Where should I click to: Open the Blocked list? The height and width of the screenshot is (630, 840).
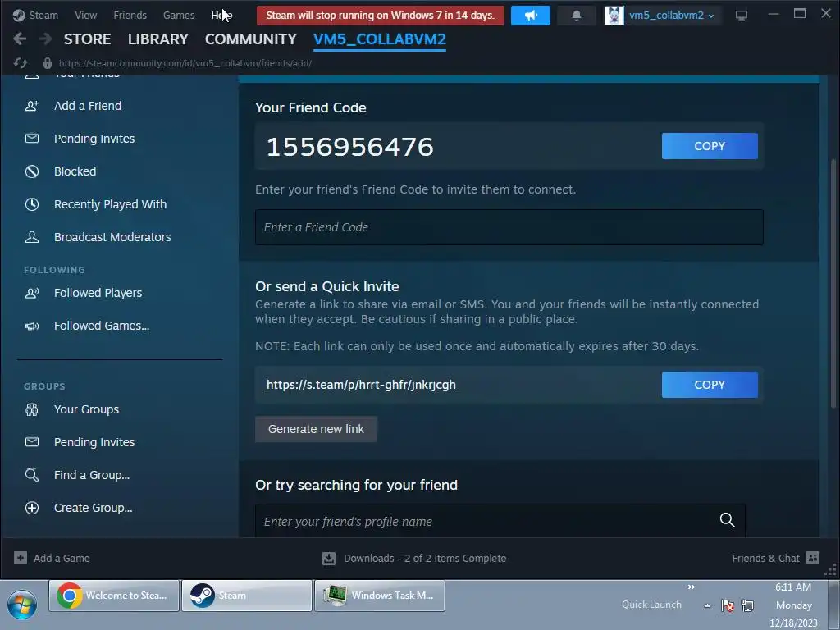(x=75, y=171)
